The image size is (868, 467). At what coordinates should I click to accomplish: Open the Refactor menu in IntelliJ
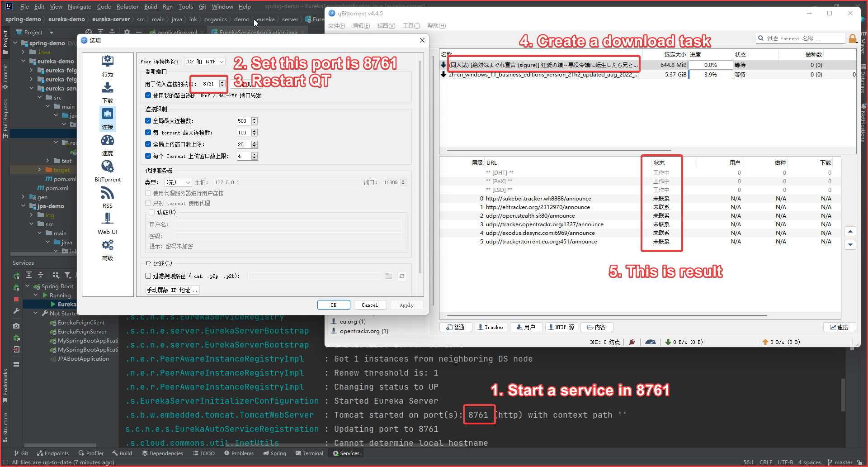127,6
